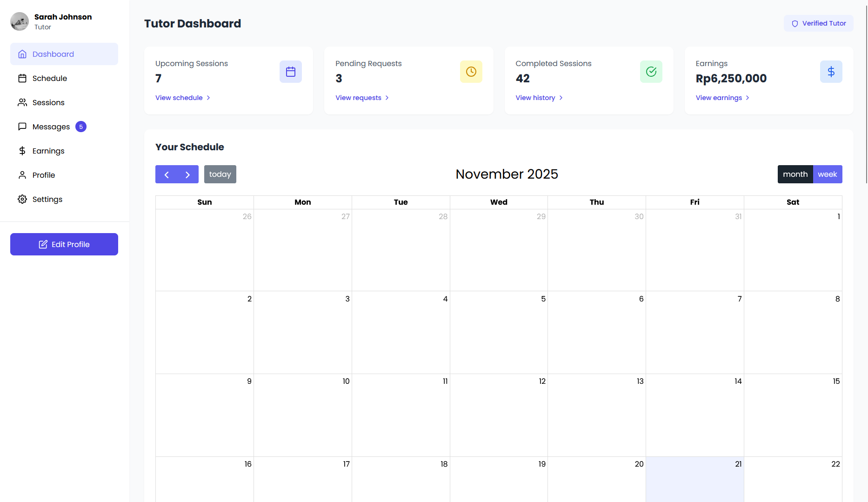Click the shield Verified Tutor badge

coord(818,23)
